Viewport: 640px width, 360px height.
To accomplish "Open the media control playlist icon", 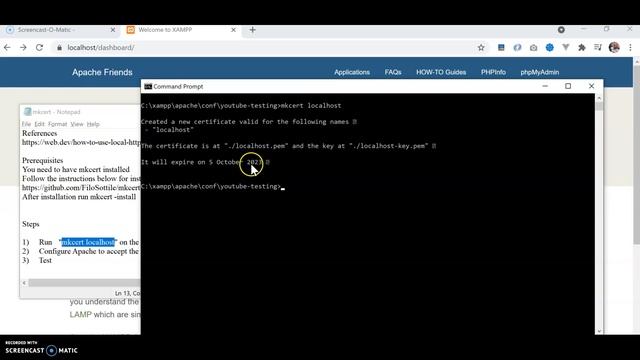I will (598, 48).
